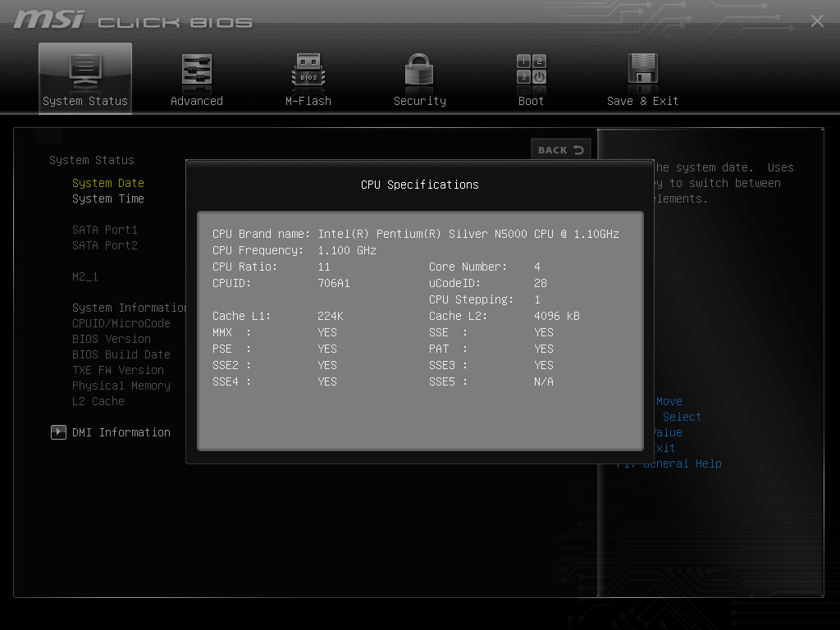Select the SATA Port1 entry
The width and height of the screenshot is (840, 630).
pyautogui.click(x=105, y=230)
